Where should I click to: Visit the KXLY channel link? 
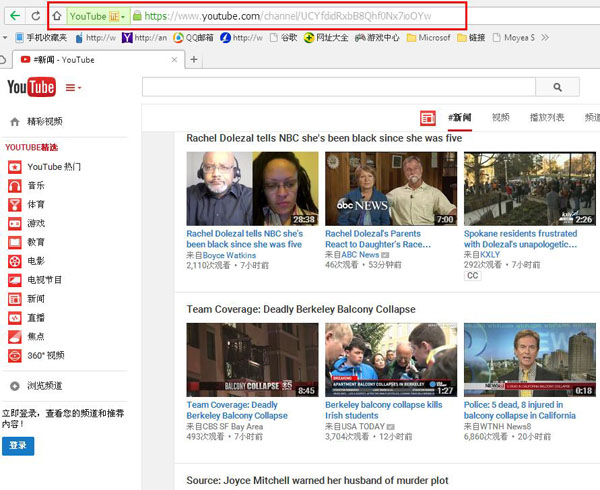[x=490, y=254]
